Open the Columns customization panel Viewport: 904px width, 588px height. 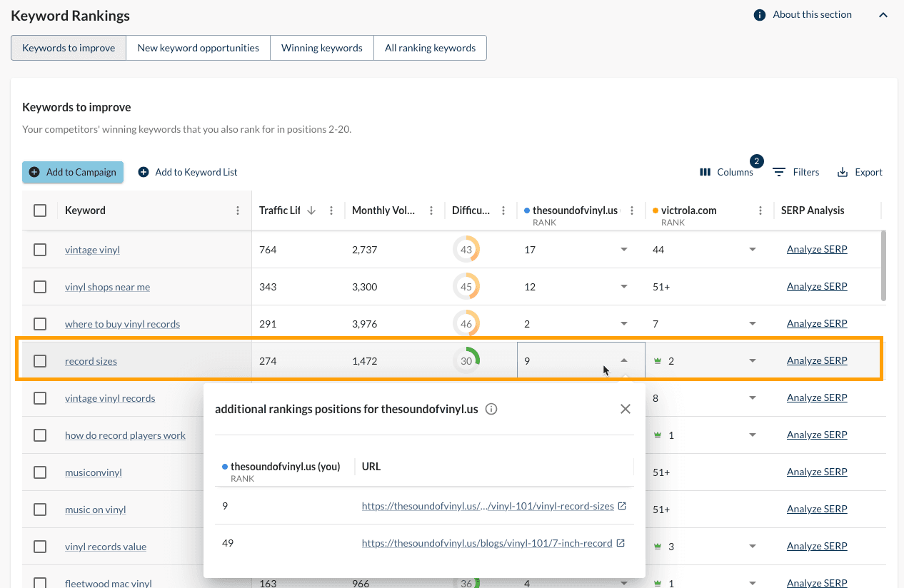click(728, 171)
